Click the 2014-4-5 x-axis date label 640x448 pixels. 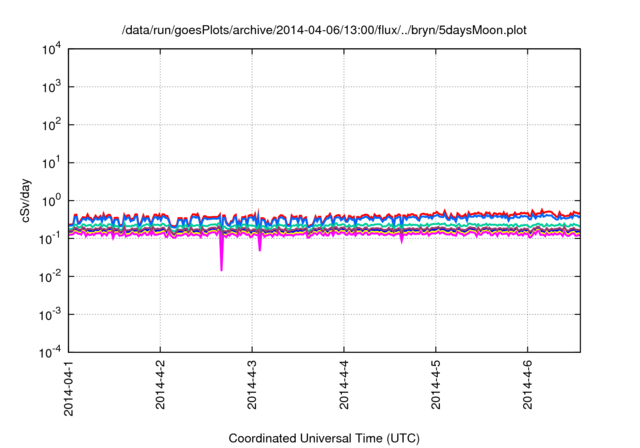[436, 385]
